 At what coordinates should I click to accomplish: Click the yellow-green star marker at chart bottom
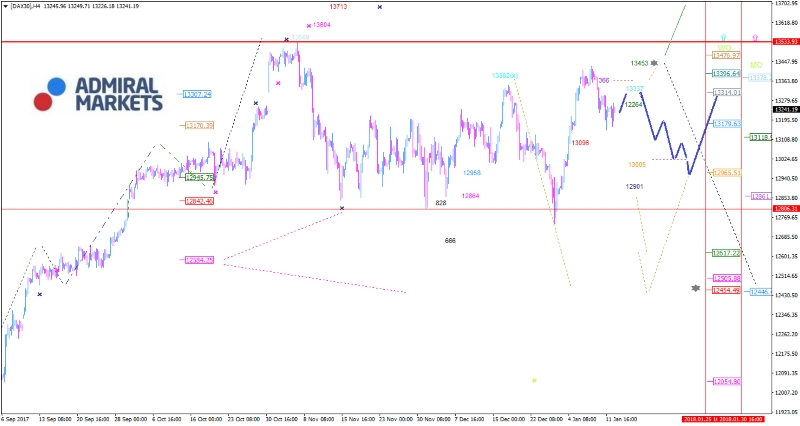[x=534, y=380]
